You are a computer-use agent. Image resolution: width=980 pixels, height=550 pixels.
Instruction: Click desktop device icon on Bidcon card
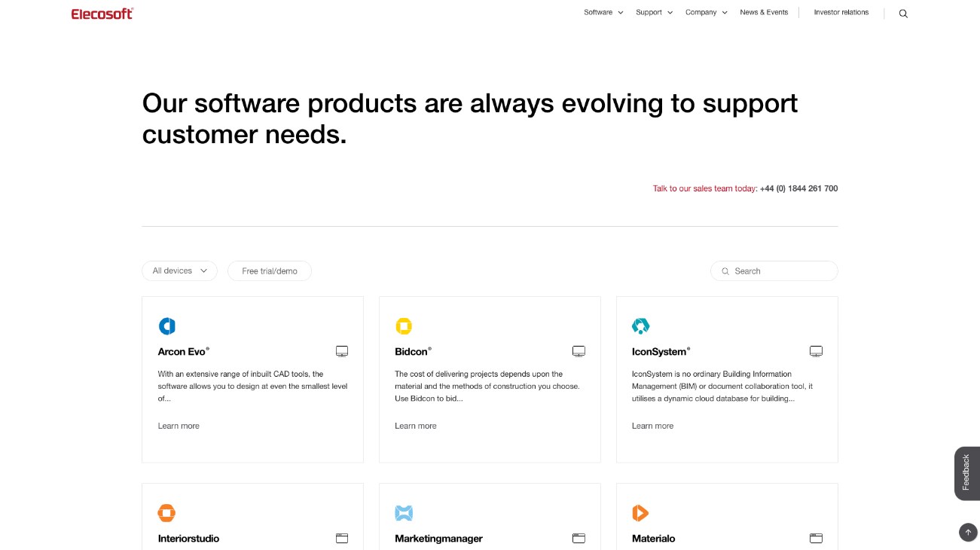point(579,352)
